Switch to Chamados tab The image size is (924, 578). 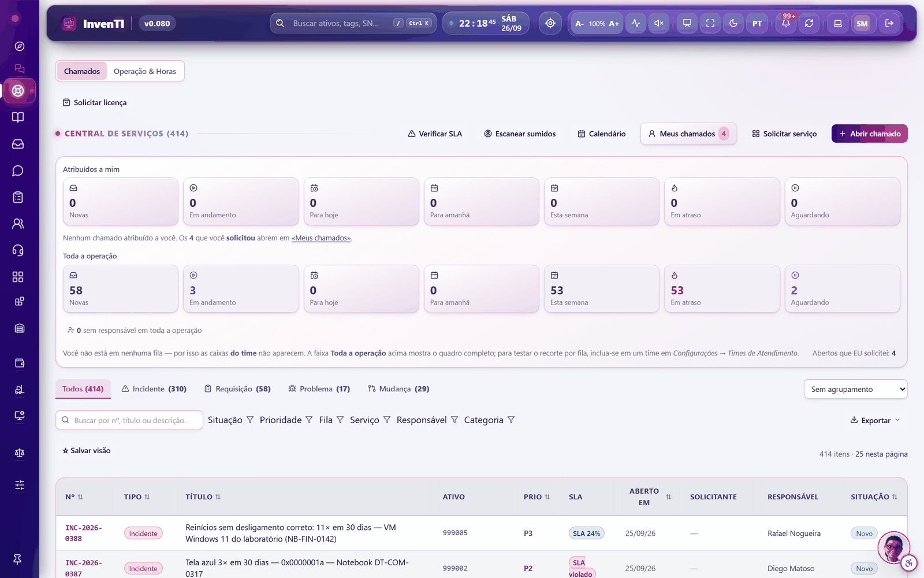click(82, 71)
